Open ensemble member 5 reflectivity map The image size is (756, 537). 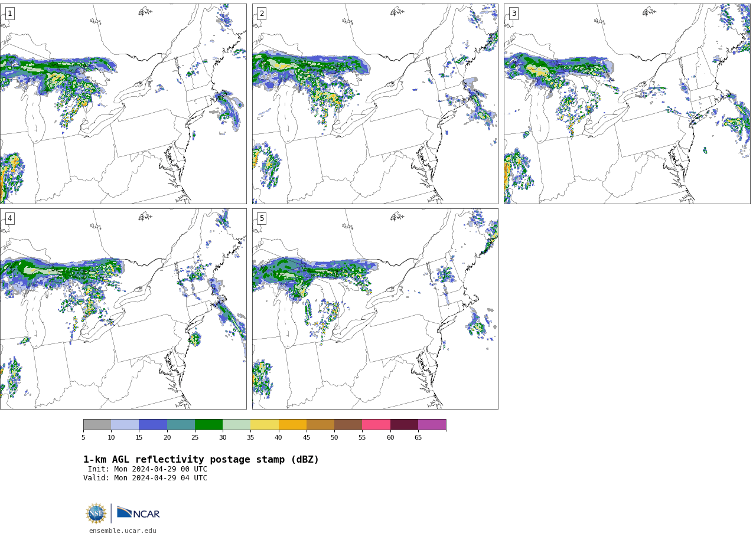(x=375, y=309)
